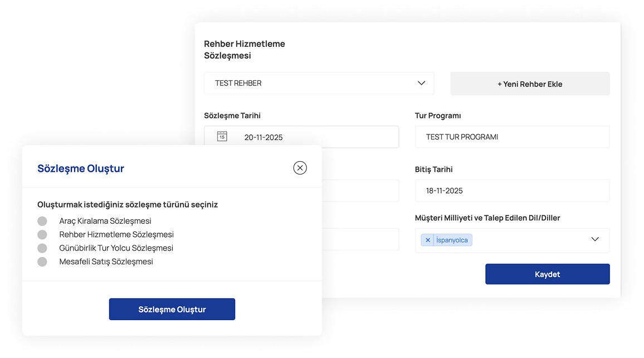Viewport: 644px width, 358px height.
Task: Expand the TEST REHBER dropdown chevron
Action: pyautogui.click(x=421, y=83)
